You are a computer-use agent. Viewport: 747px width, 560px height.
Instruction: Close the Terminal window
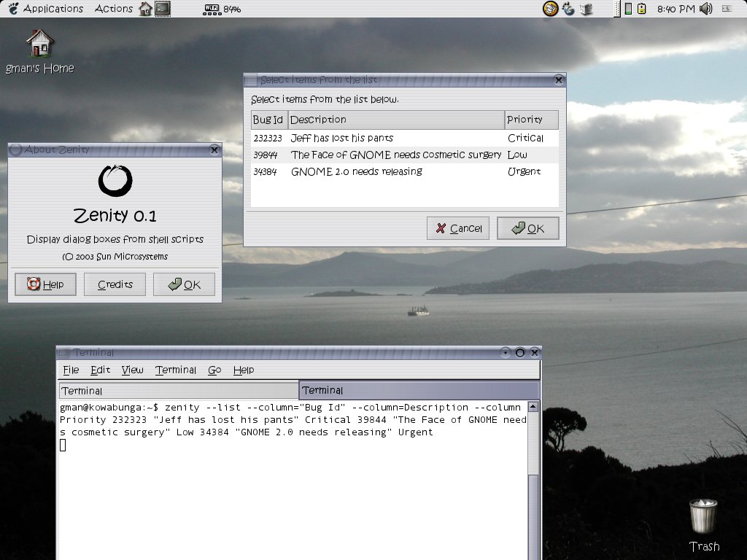(535, 353)
